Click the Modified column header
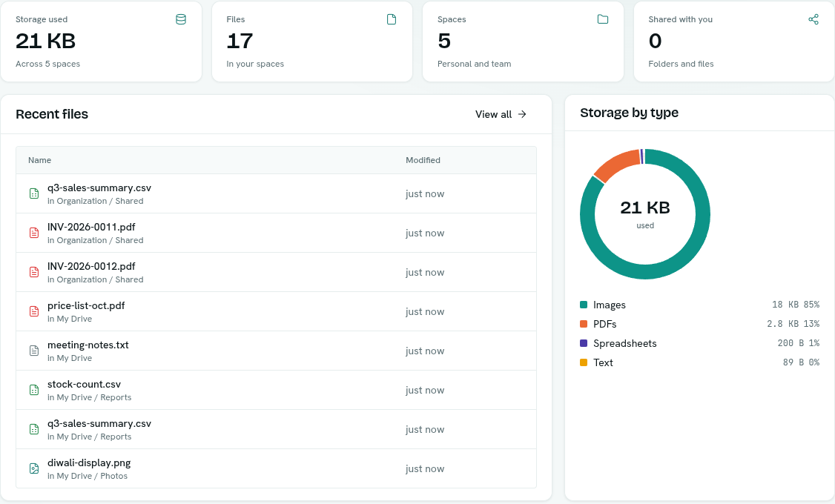Viewport: 835px width, 504px height. (x=423, y=160)
